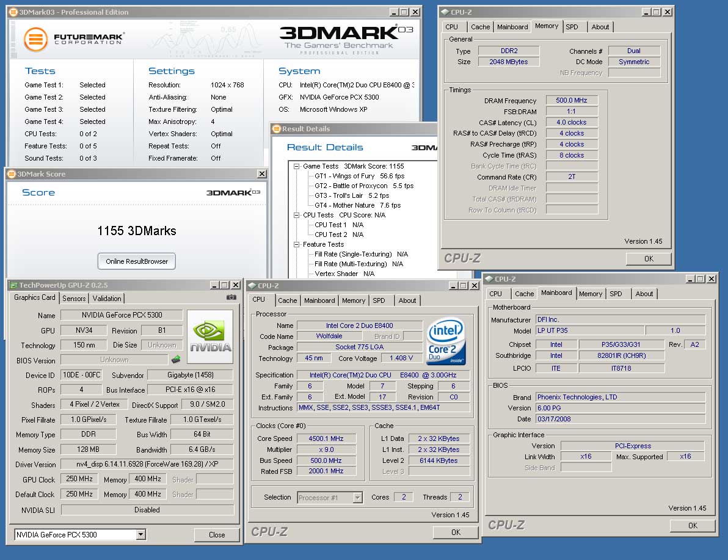
Task: Click OK in the CPU-Z Mainboard window
Action: [693, 526]
